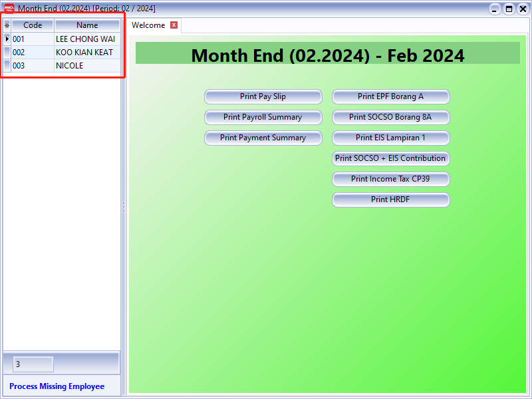
Task: Print SOCSO + EIS Contribution report
Action: tap(390, 158)
